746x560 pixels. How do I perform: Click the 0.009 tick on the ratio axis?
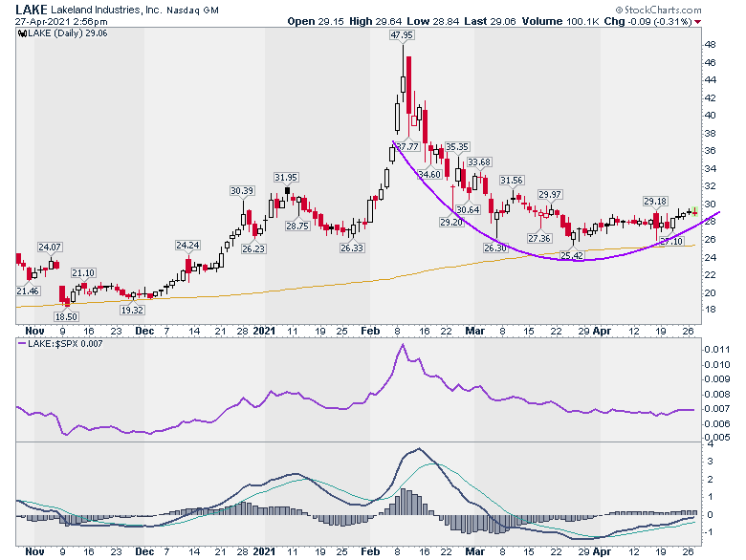click(716, 378)
